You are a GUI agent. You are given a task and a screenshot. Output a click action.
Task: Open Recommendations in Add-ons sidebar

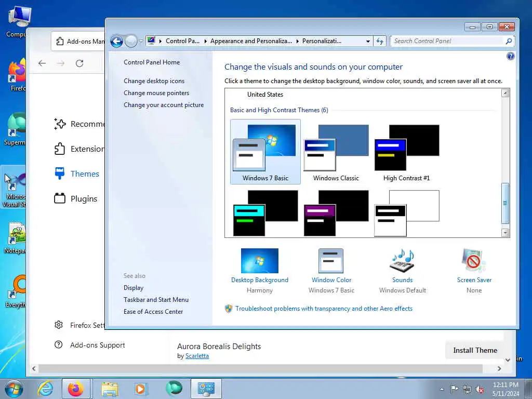(x=79, y=124)
